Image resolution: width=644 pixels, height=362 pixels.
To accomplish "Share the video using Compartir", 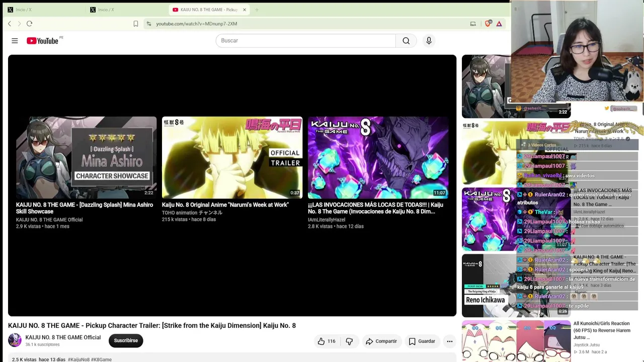I will coord(381,341).
